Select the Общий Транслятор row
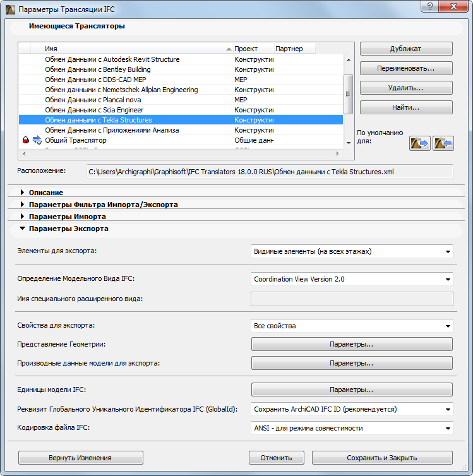The width and height of the screenshot is (473, 476). [181, 140]
